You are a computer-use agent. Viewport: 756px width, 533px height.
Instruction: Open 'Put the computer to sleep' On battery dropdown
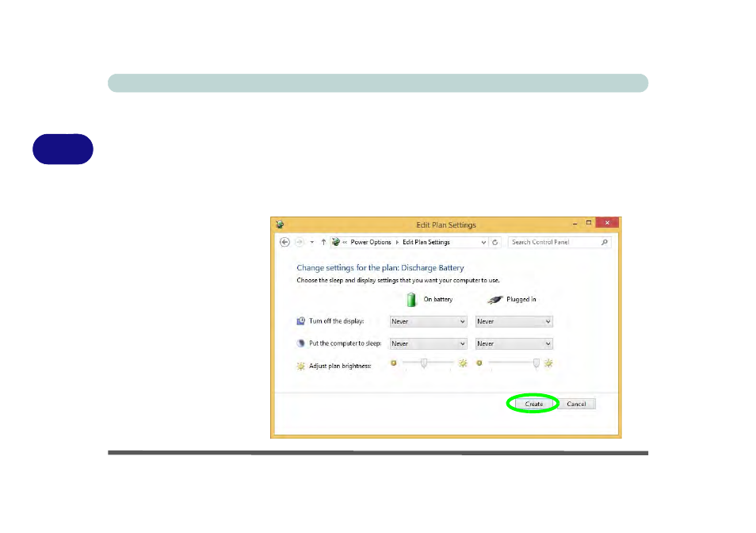pyautogui.click(x=428, y=343)
